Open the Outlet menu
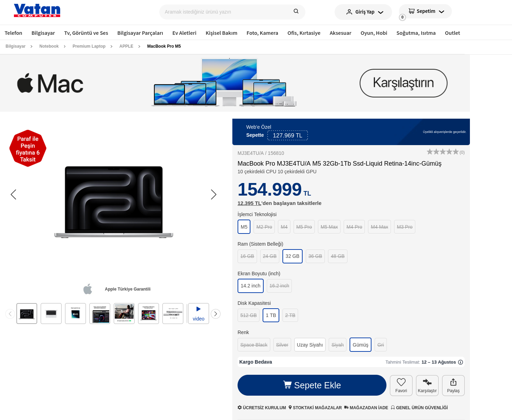 (453, 33)
